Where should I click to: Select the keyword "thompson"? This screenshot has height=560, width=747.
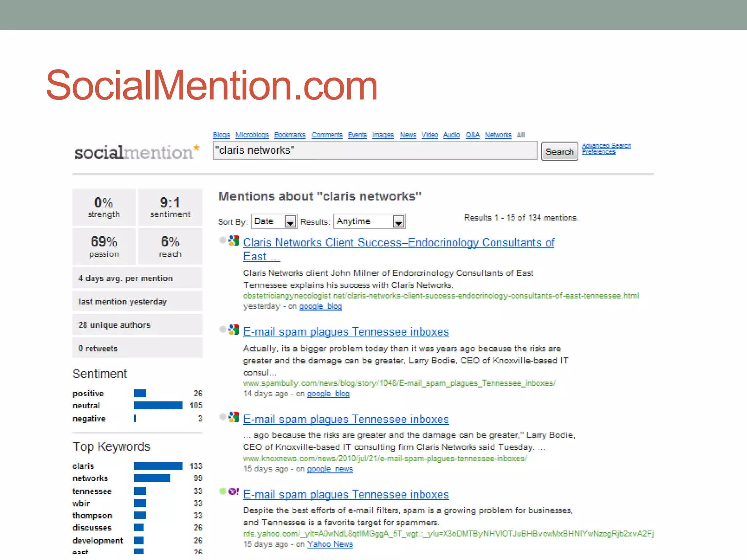pos(92,516)
